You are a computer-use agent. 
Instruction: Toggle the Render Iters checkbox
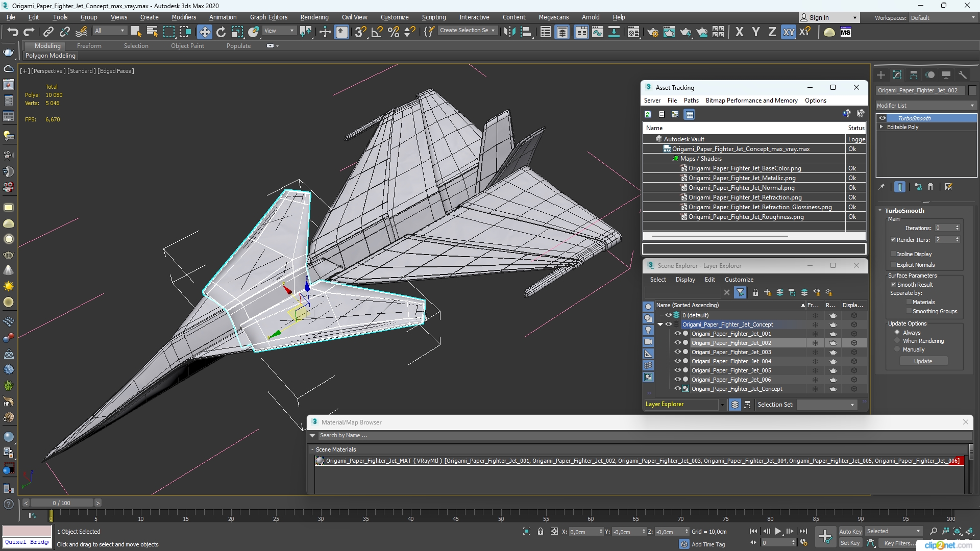(893, 240)
